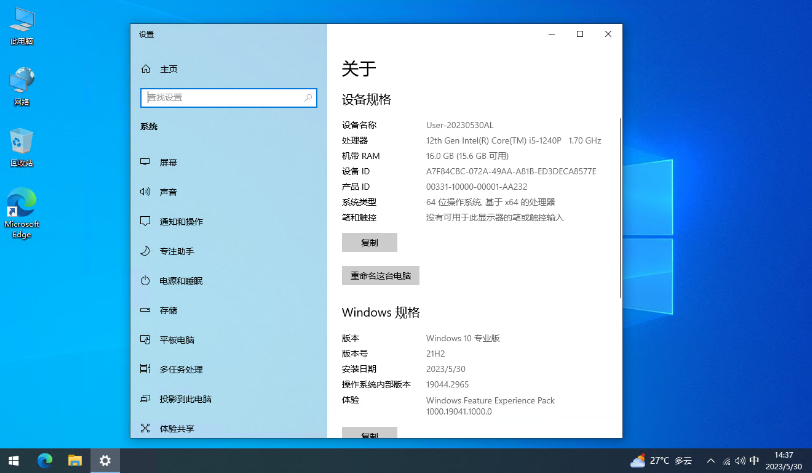This screenshot has height=473, width=812.
Task: Open 平板电脑 settings page
Action: click(177, 339)
